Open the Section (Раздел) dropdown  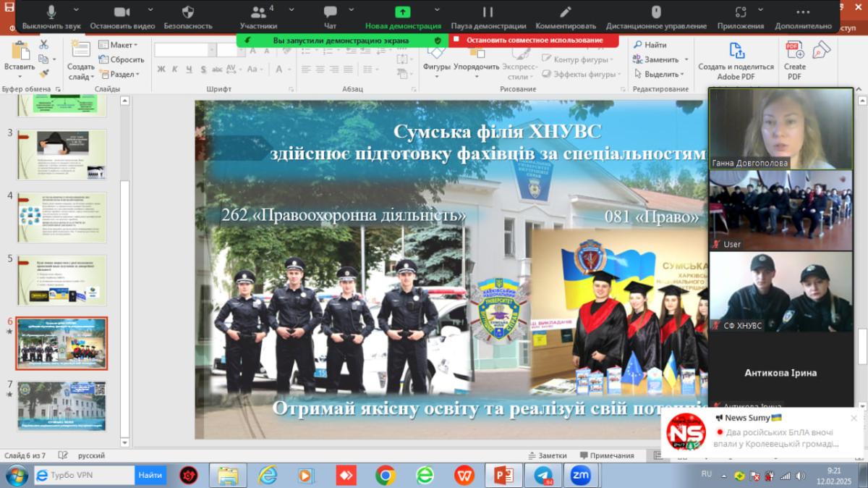120,74
